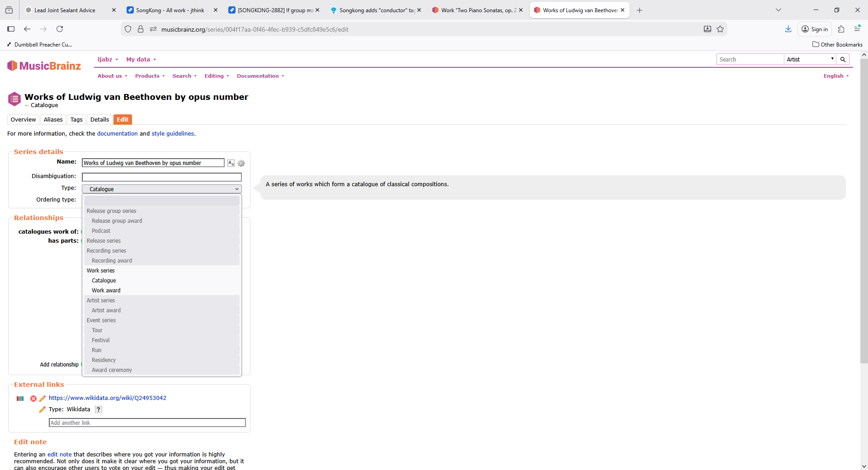Open the Overview tab
The height and width of the screenshot is (470, 868).
(x=23, y=120)
